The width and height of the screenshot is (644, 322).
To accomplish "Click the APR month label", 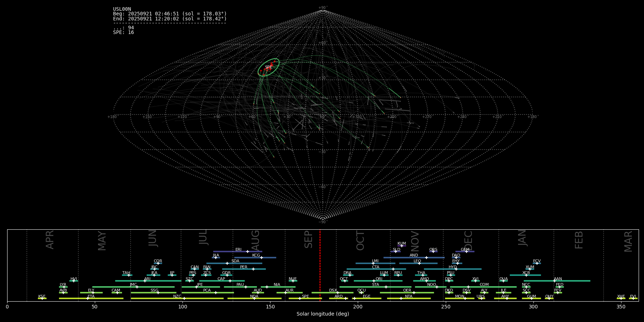I will [x=50, y=240].
